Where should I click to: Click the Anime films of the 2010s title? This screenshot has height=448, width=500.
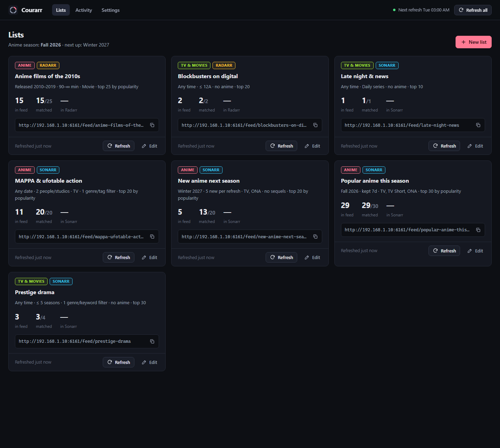(48, 76)
